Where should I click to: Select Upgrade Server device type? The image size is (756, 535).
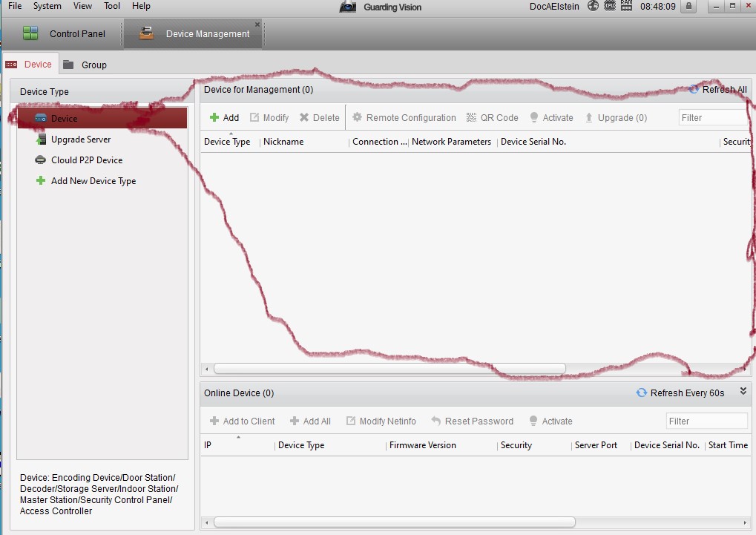click(102, 140)
